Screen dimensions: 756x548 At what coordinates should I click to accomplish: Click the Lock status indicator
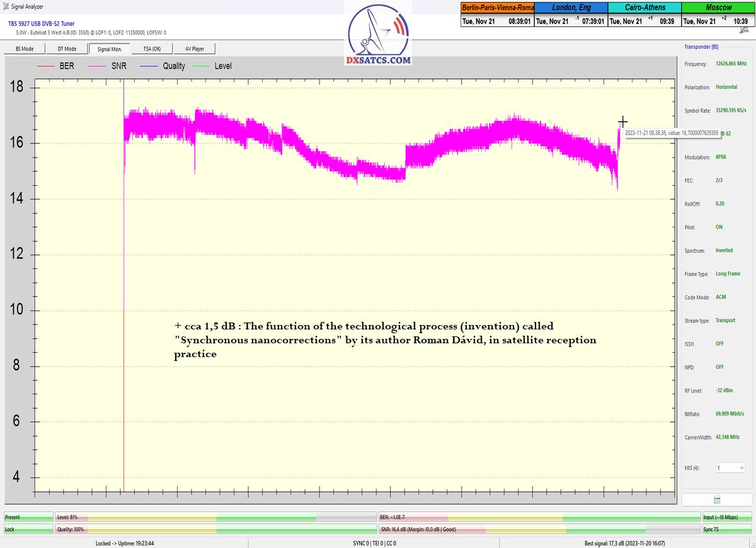coord(28,530)
